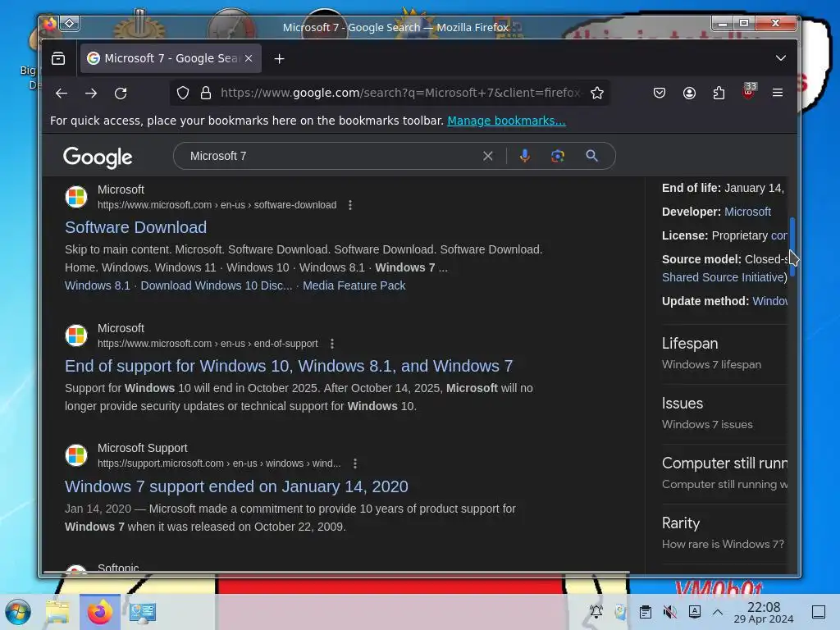Select Rarity related topic
This screenshot has width=840, height=630.
(x=724, y=533)
